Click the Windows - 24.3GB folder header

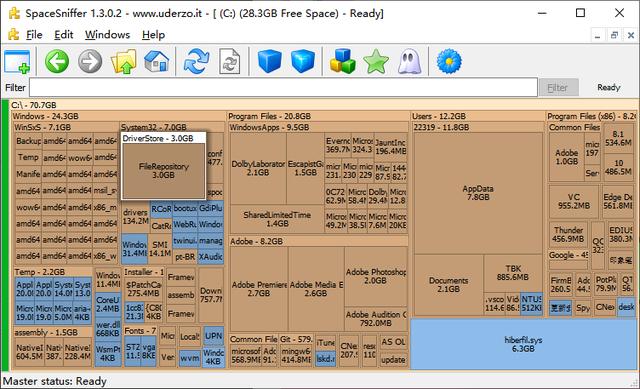coord(118,116)
